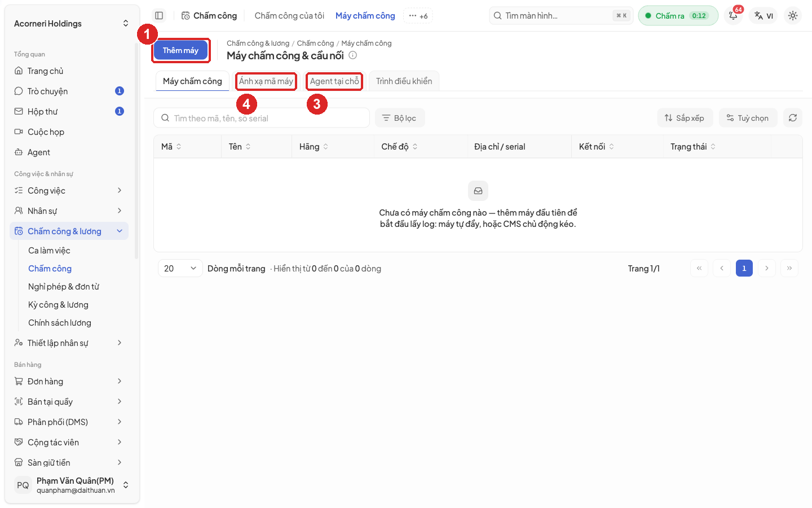Click the refresh table icon
The image size is (812, 508).
pos(793,118)
